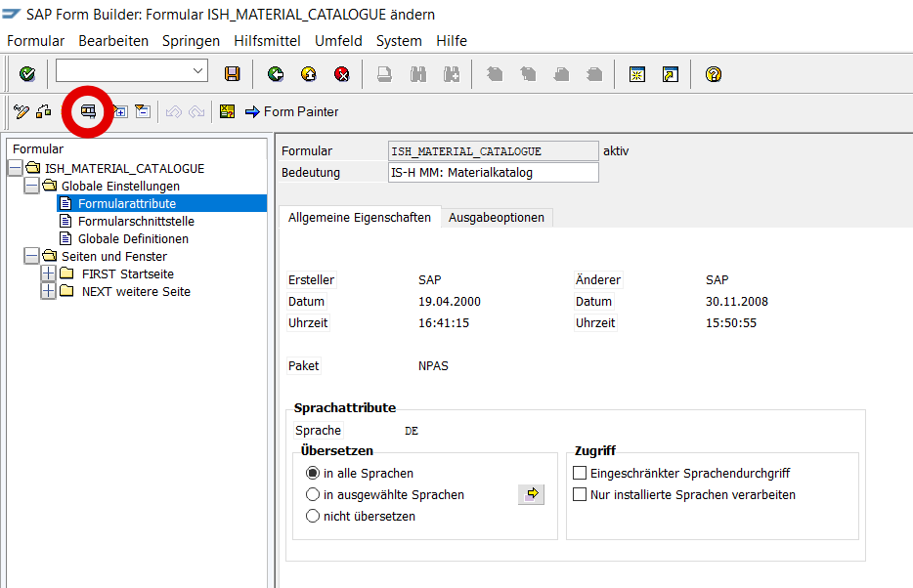
Task: Select 'in alle Sprachen' radio button
Action: [313, 473]
